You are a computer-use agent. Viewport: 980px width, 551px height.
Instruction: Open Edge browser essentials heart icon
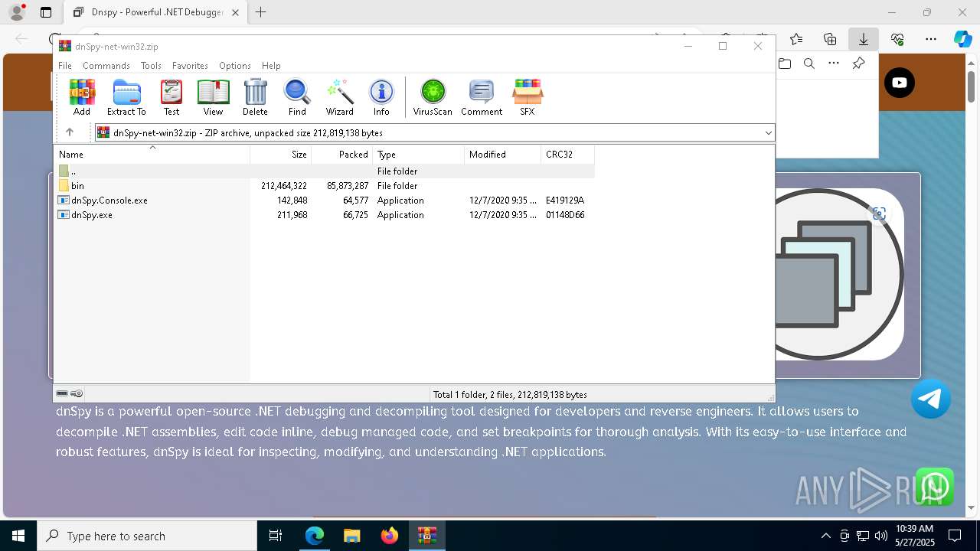tap(897, 39)
